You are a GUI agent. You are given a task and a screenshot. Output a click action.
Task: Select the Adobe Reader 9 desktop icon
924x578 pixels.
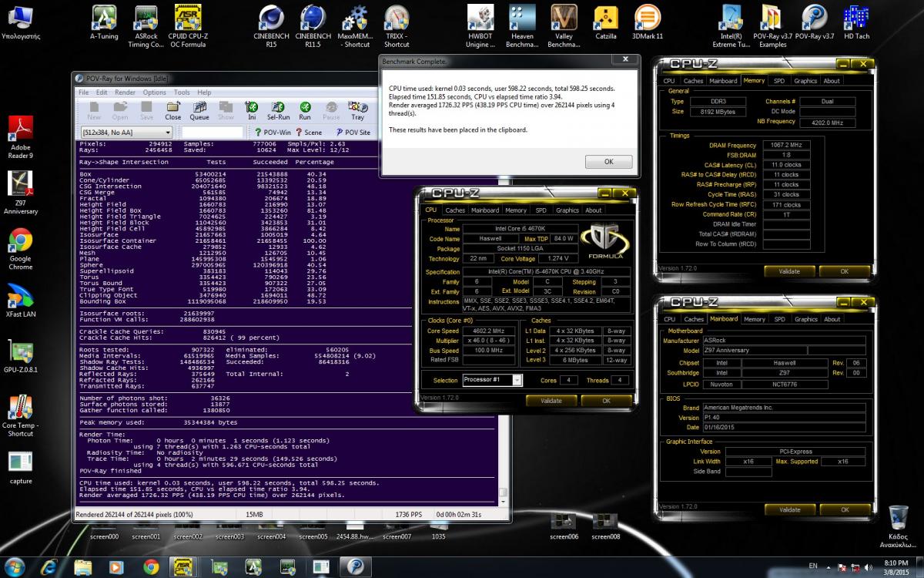coord(21,137)
